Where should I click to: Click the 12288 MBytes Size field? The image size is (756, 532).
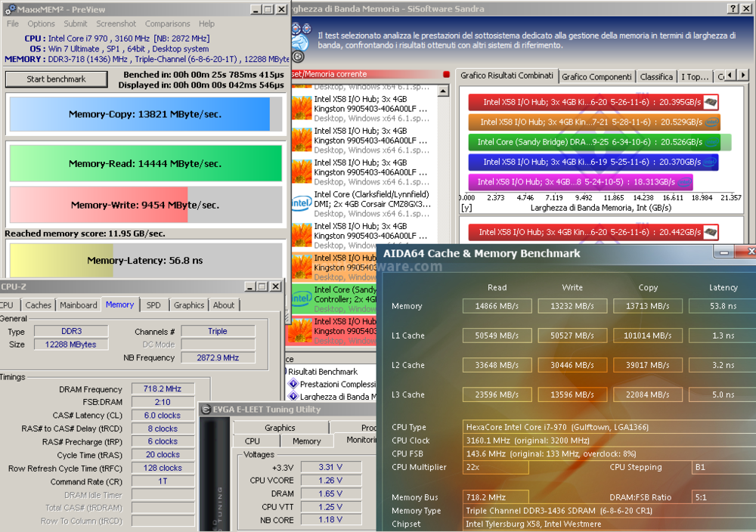71,344
